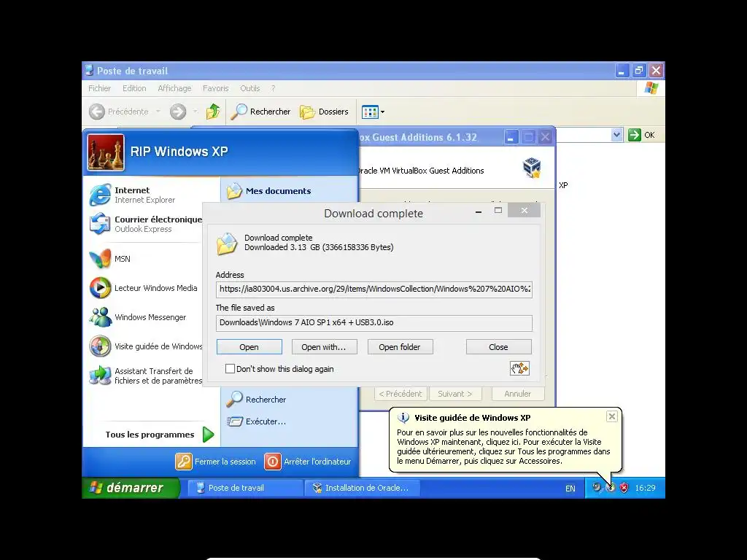Switch to Installation de Oracle taskbar button
This screenshot has width=747, height=560.
pos(362,488)
